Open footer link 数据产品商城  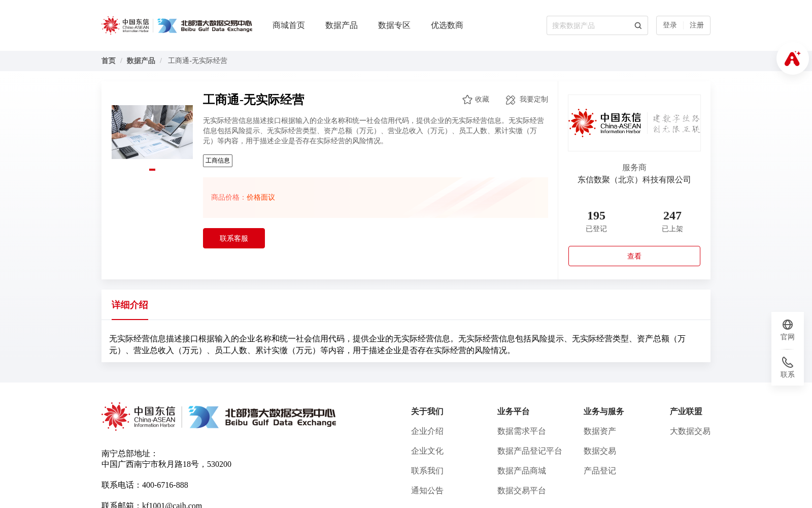tap(522, 471)
